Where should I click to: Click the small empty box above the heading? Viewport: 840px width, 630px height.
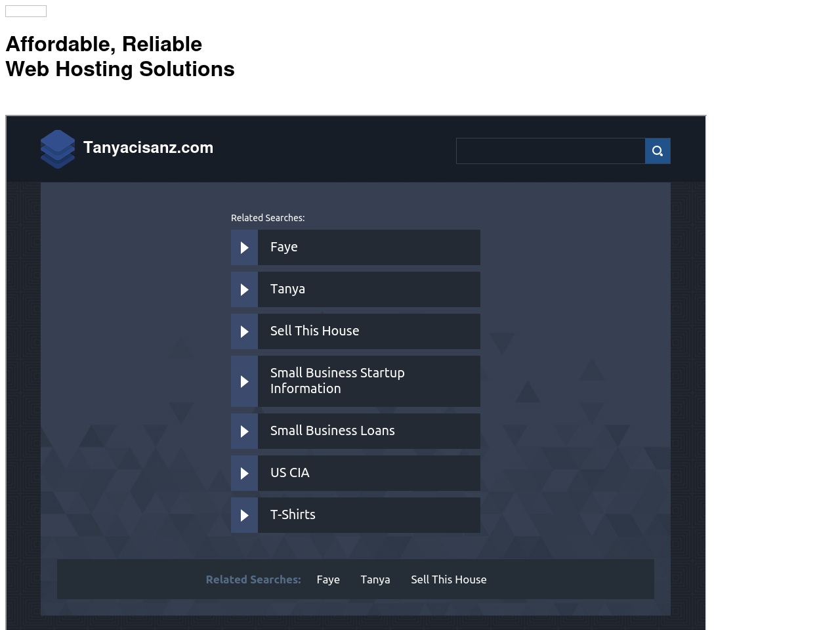pos(26,11)
